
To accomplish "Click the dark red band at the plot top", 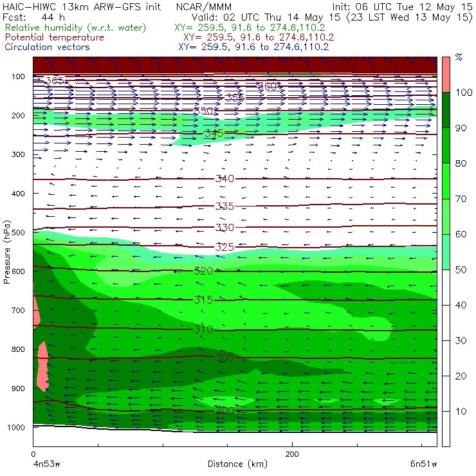I will [235, 65].
